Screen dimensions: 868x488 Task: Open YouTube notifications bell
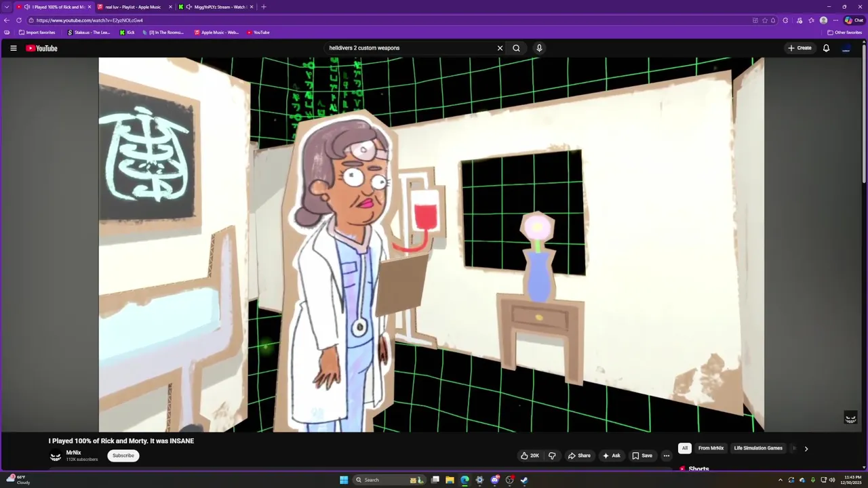tap(826, 48)
